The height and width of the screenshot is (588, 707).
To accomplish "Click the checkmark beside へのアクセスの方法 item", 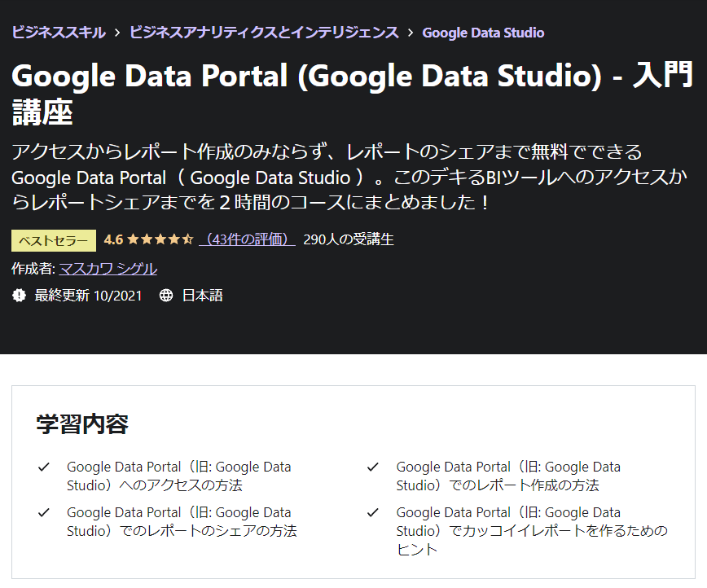I will (44, 467).
